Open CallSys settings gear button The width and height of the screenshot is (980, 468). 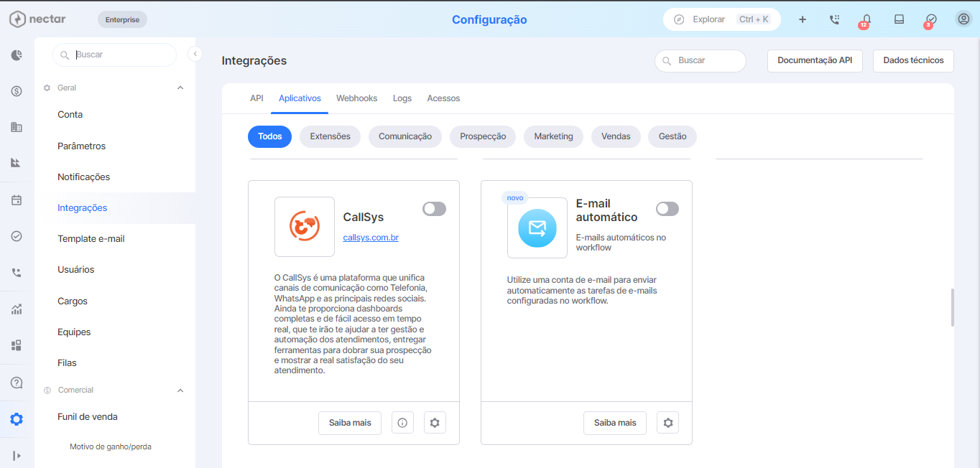(435, 423)
